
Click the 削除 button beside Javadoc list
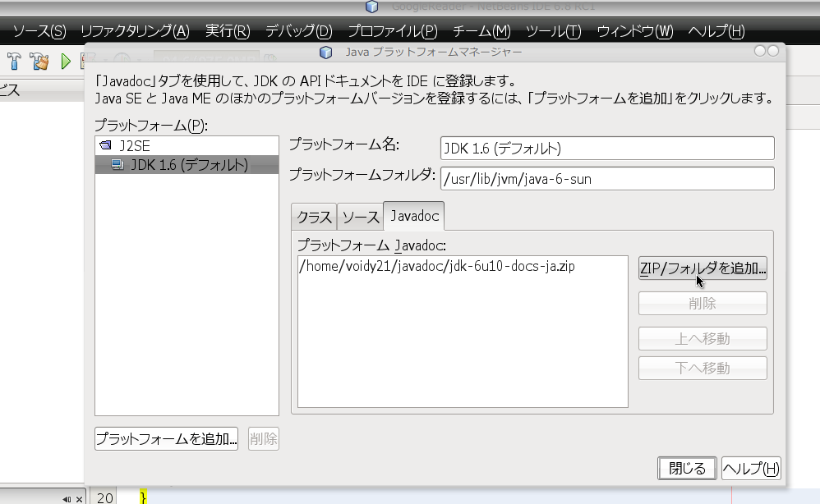[703, 304]
